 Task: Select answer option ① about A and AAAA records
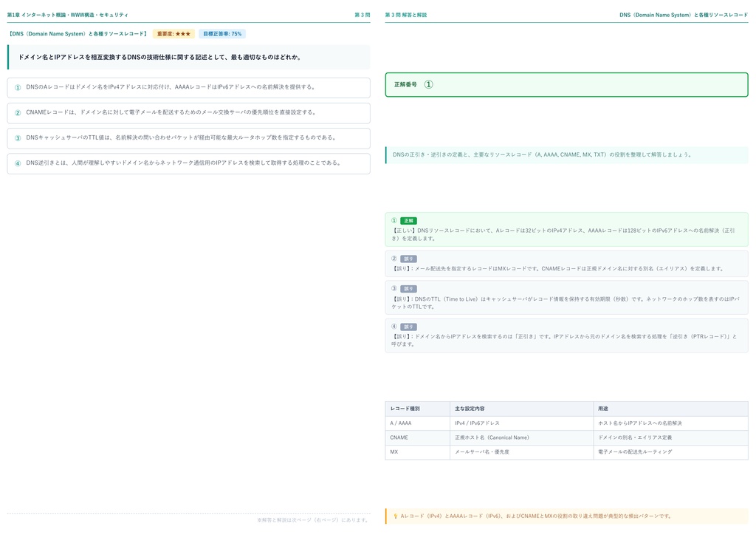(x=188, y=88)
